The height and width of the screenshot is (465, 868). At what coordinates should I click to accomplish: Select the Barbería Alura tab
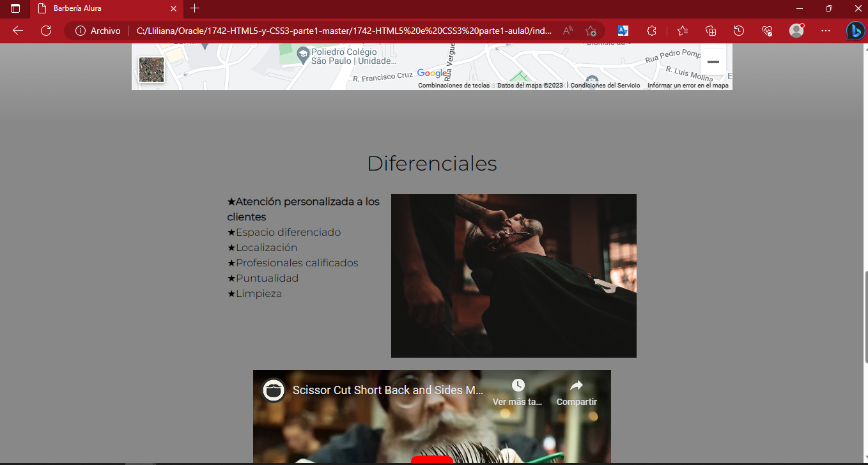point(106,8)
